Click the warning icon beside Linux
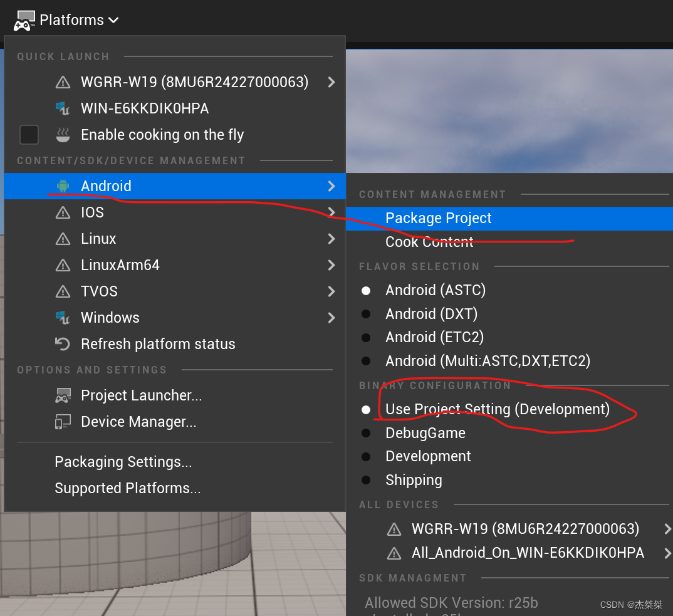This screenshot has width=673, height=616. pyautogui.click(x=63, y=239)
